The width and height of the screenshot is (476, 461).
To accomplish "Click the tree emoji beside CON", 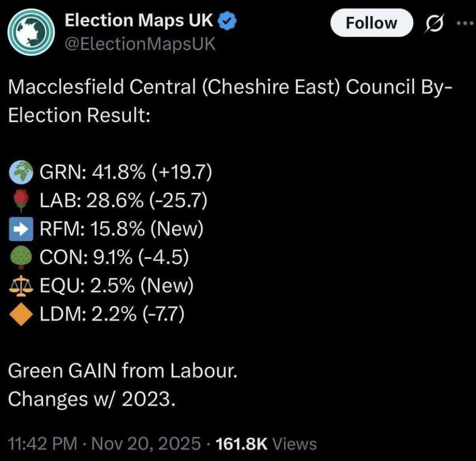I will pyautogui.click(x=21, y=258).
